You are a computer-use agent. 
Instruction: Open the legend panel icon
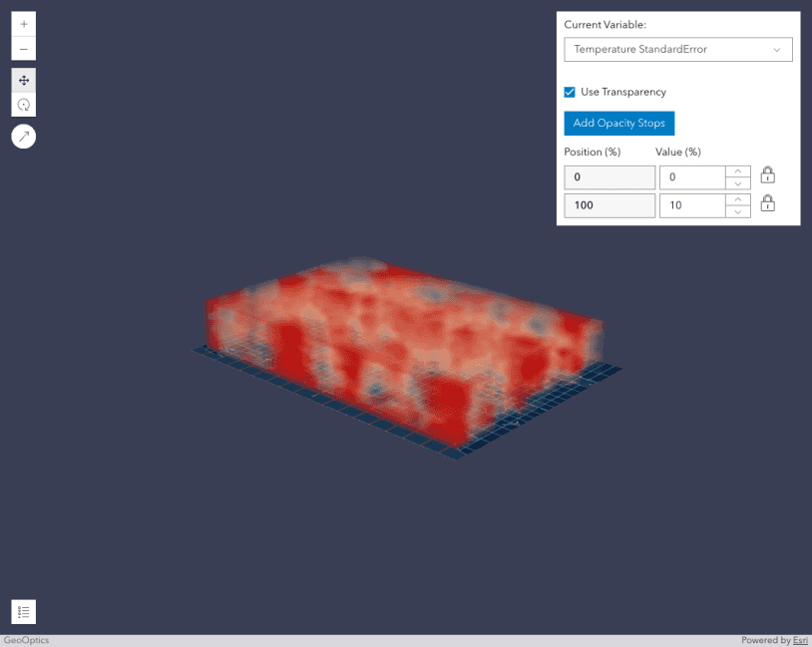(x=23, y=611)
